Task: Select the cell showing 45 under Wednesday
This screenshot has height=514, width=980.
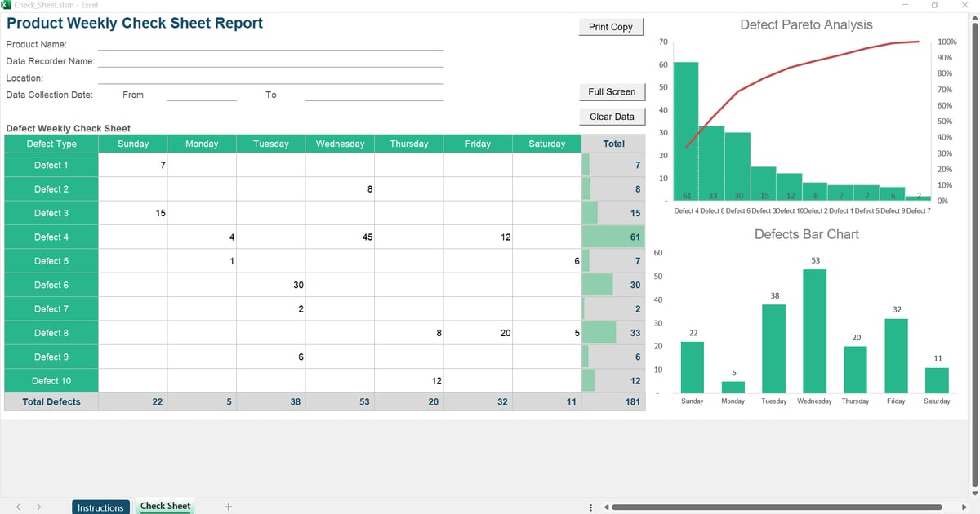Action: pos(340,237)
